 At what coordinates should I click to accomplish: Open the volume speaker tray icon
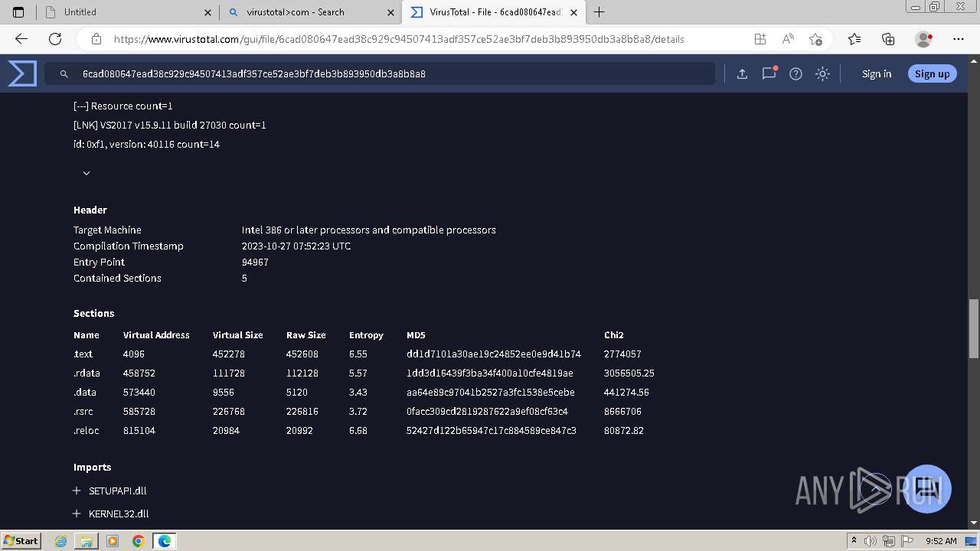tap(870, 541)
